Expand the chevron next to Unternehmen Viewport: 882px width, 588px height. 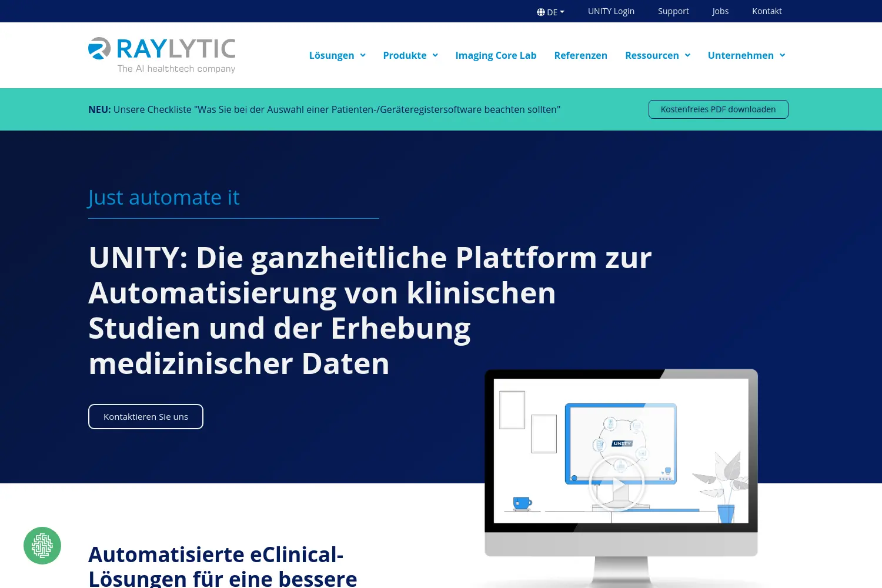point(782,55)
